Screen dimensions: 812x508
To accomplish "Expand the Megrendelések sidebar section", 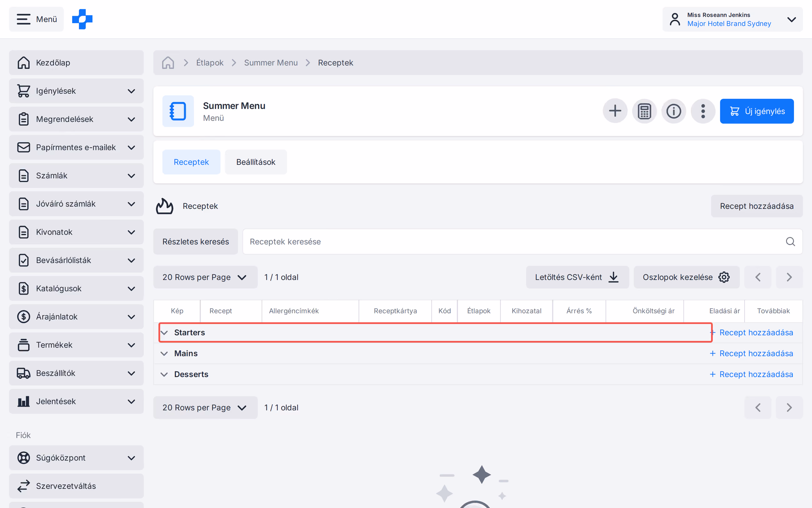I will point(76,119).
